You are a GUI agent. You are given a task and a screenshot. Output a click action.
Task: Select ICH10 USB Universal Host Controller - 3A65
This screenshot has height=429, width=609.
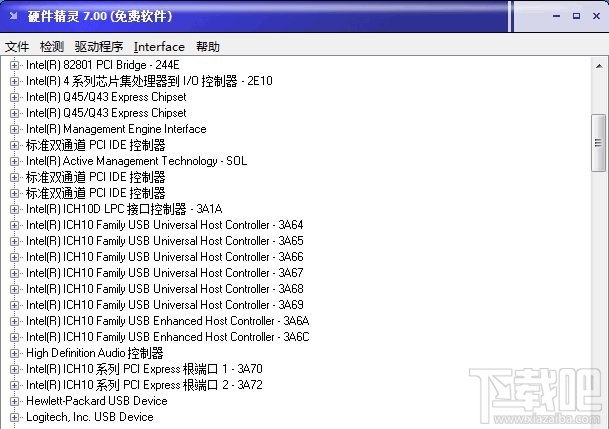(165, 241)
